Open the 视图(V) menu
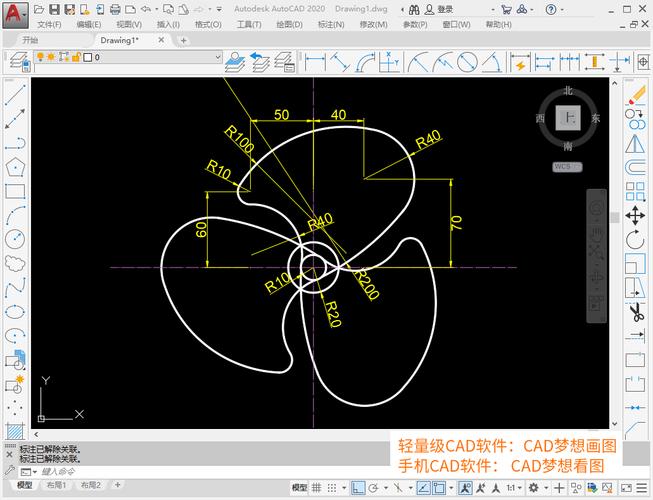Screen dimensions: 653x500 (x=129, y=25)
